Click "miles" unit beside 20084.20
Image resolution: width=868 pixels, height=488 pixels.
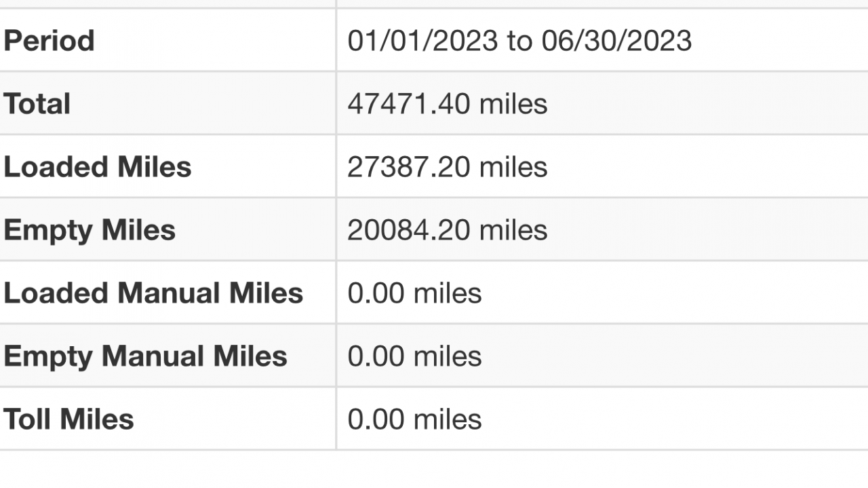pos(513,230)
